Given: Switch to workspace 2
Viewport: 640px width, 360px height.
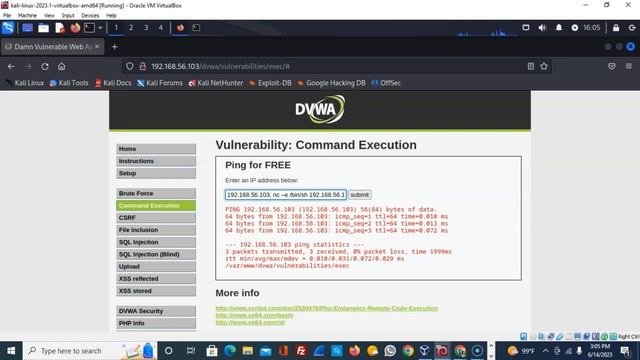Looking at the screenshot, I should 131,28.
